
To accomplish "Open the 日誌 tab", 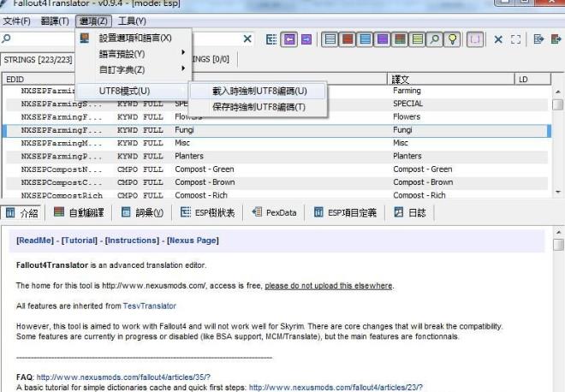I will (410, 213).
